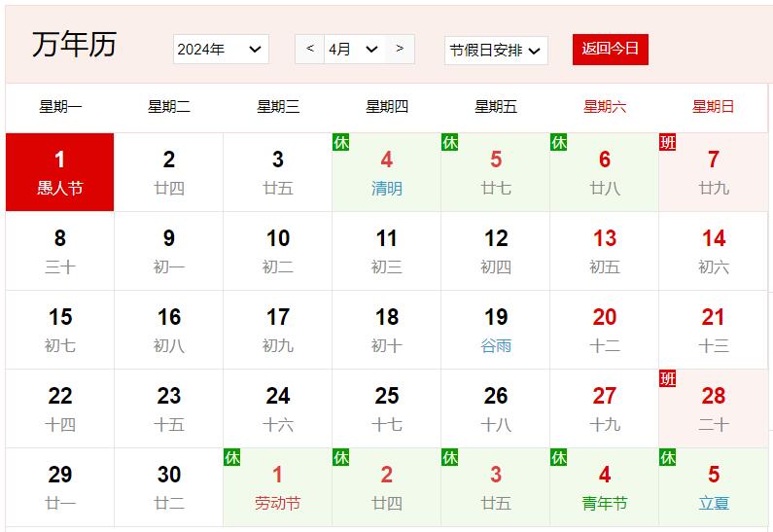
Task: Click the 休 badge on April 4
Action: (341, 142)
